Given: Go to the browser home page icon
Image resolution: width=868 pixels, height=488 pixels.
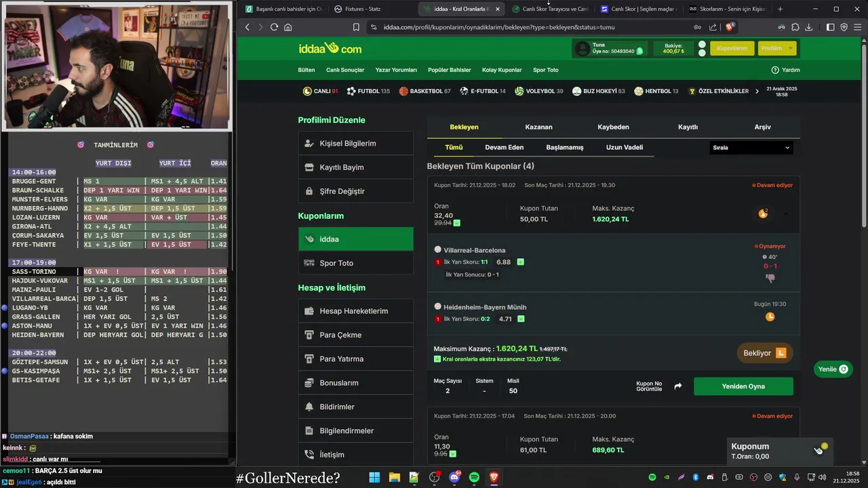Looking at the screenshot, I should coord(288,27).
